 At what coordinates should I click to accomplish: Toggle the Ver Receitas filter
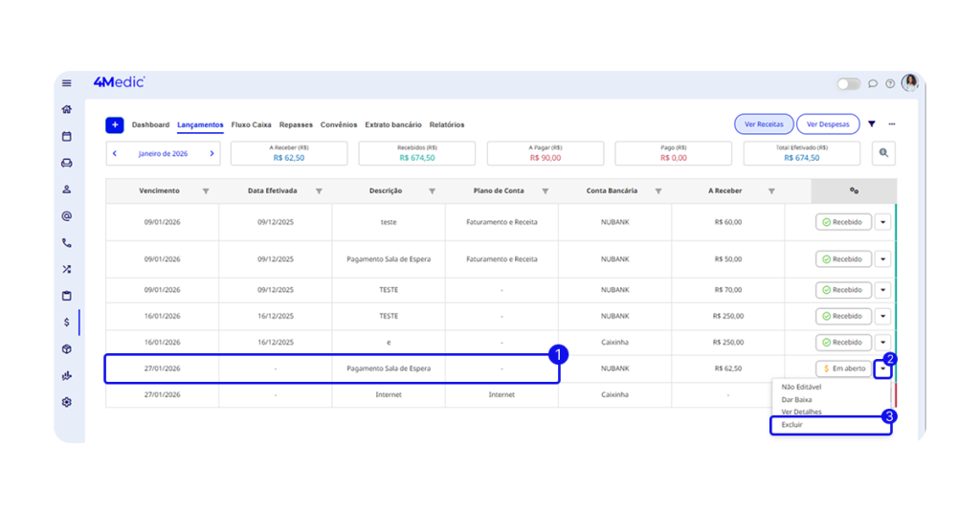click(764, 124)
